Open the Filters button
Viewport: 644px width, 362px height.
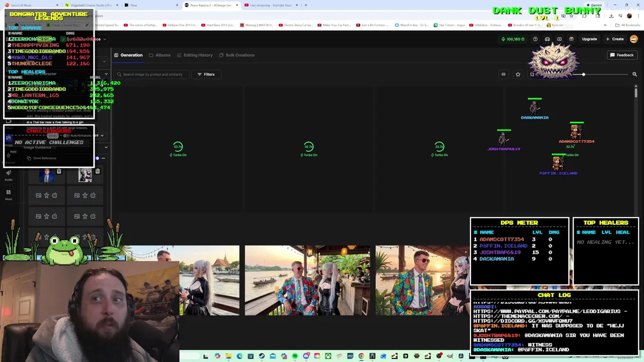206,74
